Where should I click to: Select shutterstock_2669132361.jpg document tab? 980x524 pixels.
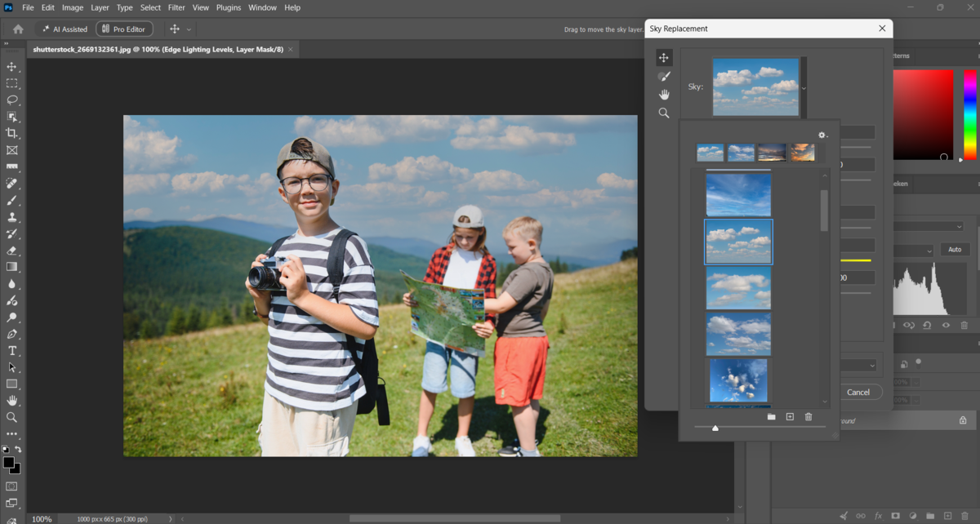pos(158,49)
